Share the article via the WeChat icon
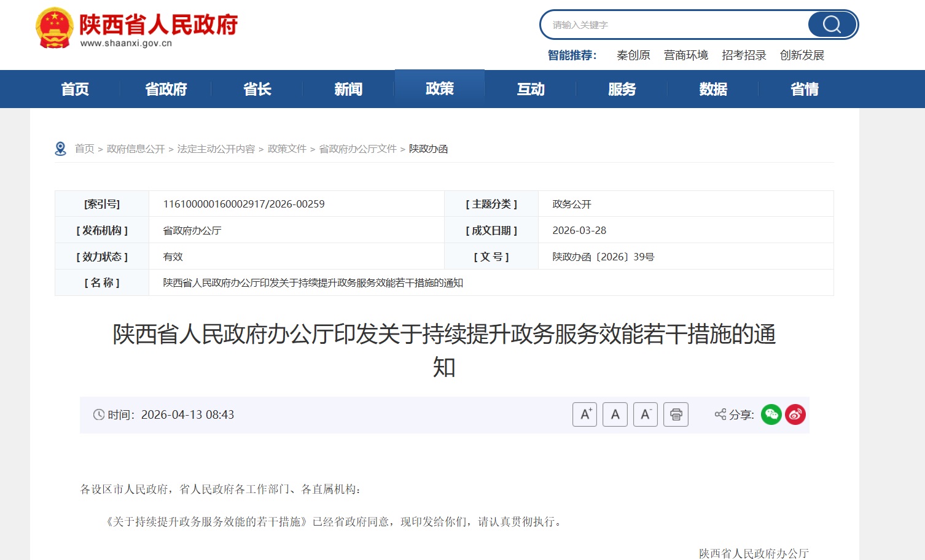This screenshot has width=925, height=560. 771,414
